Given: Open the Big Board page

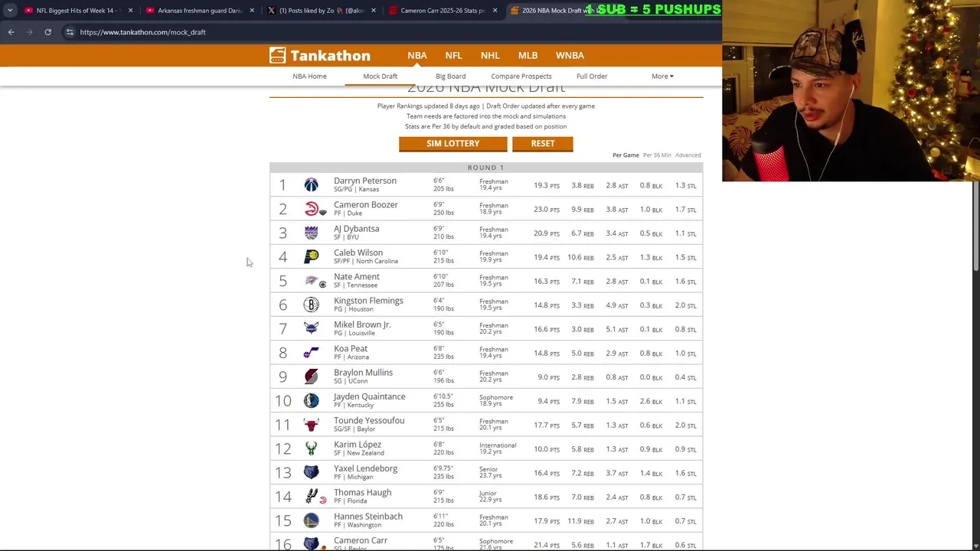Looking at the screenshot, I should coord(450,76).
